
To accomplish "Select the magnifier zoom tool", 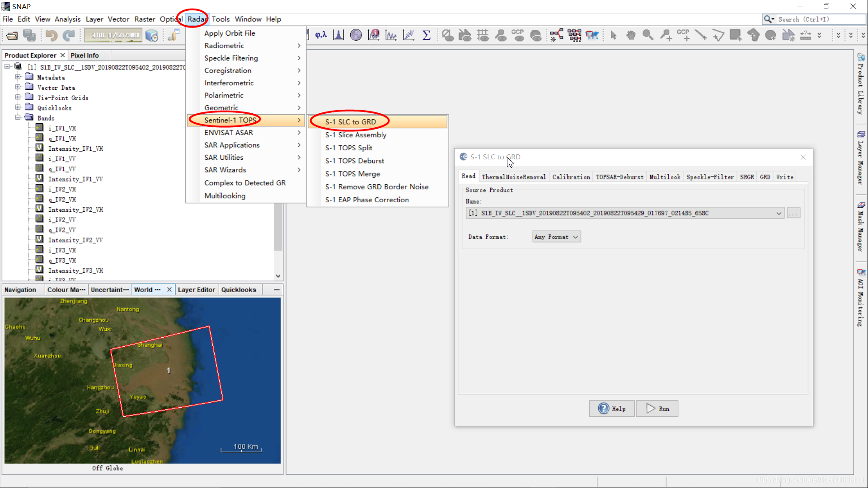I will pos(648,35).
